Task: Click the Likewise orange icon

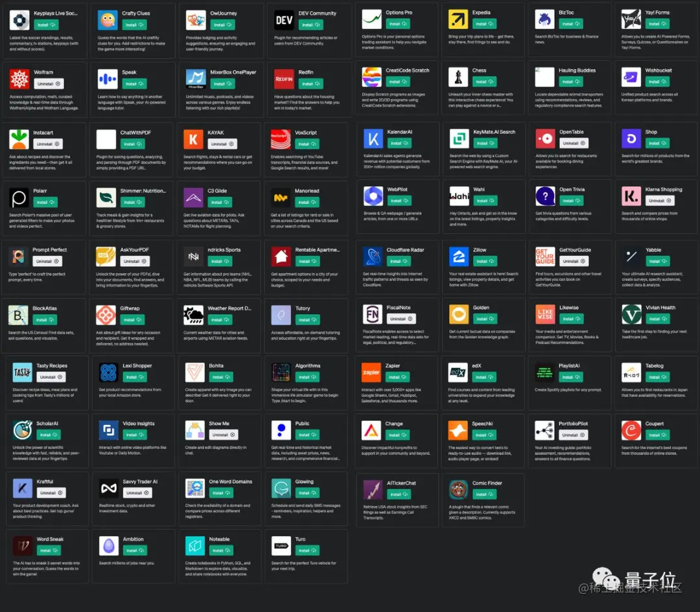Action: [544, 315]
